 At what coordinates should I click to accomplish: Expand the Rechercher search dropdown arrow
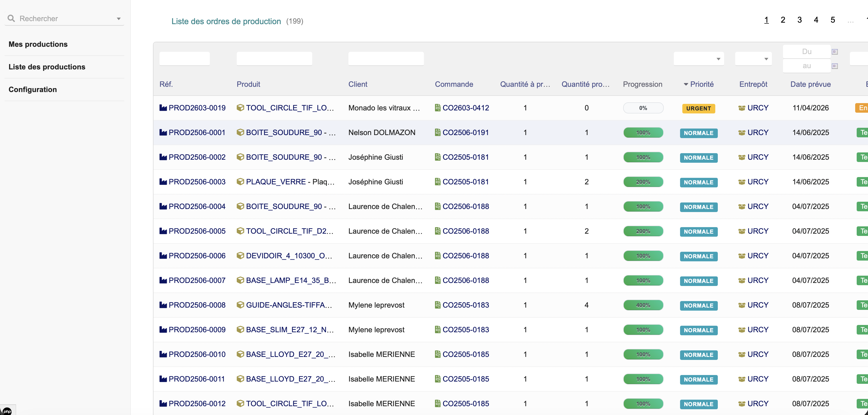(119, 19)
